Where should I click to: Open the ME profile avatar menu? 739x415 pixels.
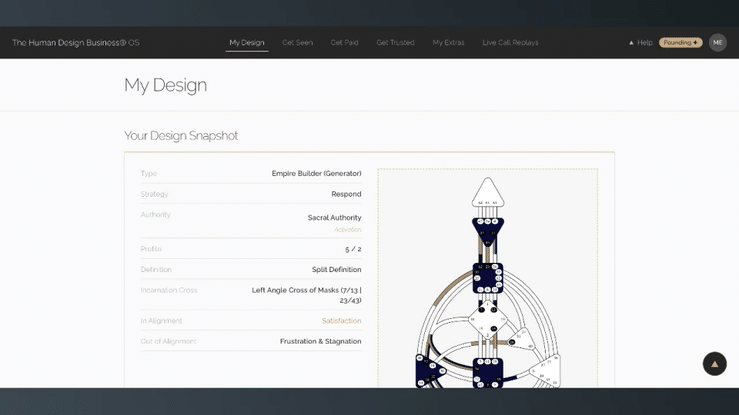pos(717,42)
